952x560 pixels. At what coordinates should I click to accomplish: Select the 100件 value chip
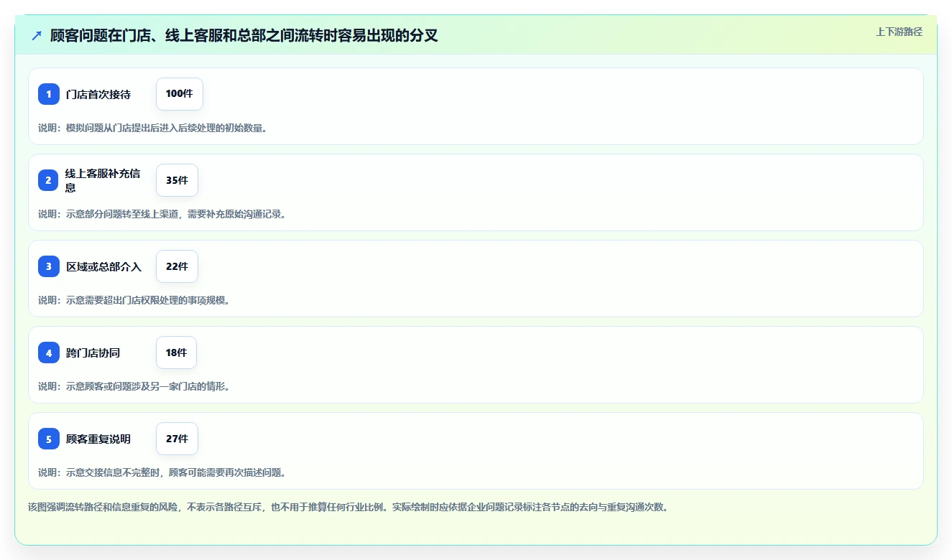coord(180,94)
